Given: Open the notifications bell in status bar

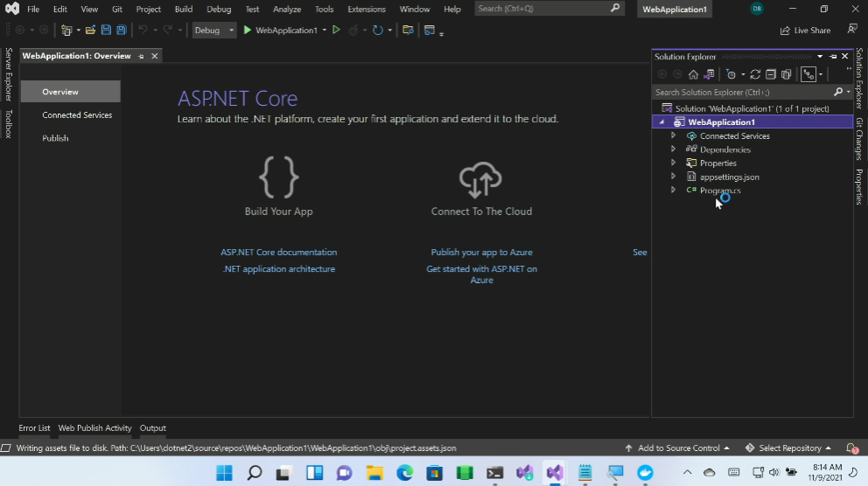Looking at the screenshot, I should [850, 448].
